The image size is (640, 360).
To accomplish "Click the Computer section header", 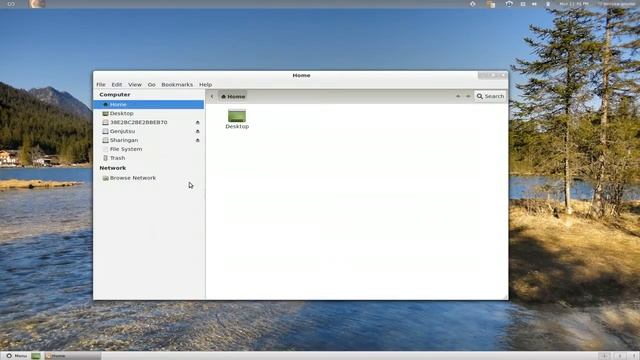I will click(x=115, y=94).
